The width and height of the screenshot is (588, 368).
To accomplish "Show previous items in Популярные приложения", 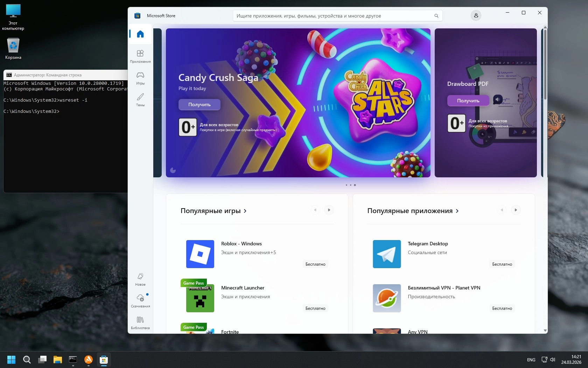I will click(502, 210).
